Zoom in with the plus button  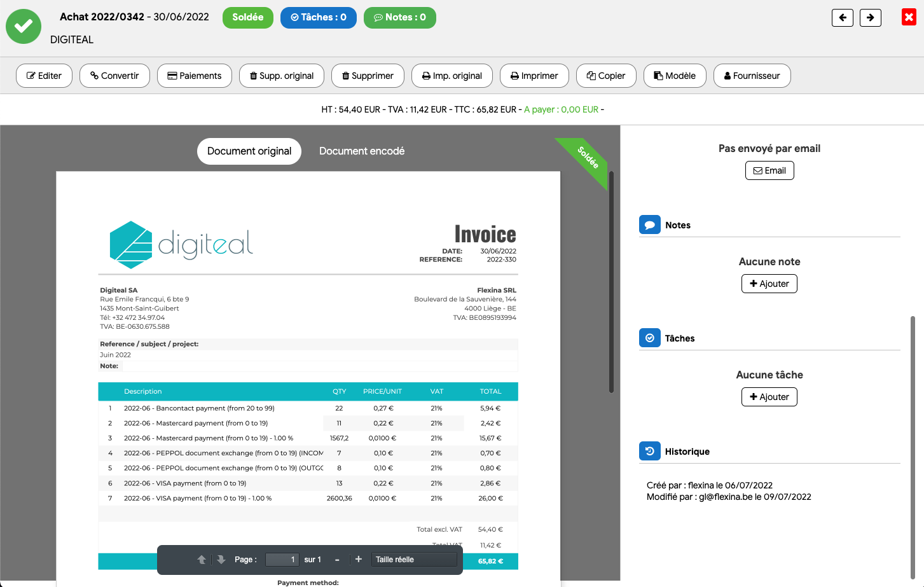click(x=359, y=559)
